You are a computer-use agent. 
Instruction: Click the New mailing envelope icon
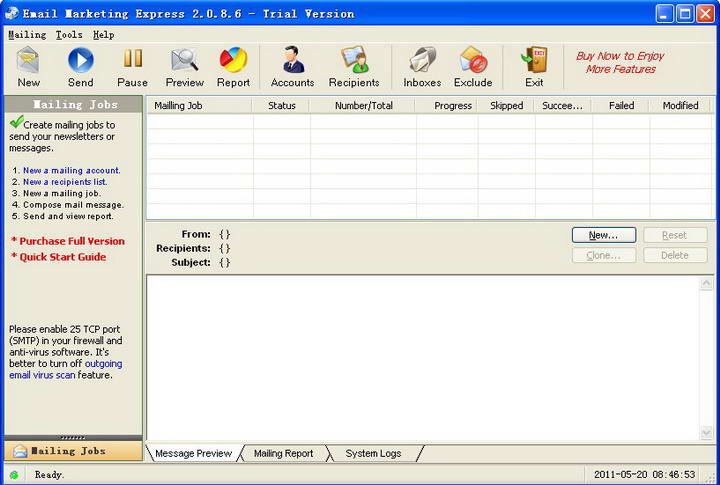tap(28, 61)
